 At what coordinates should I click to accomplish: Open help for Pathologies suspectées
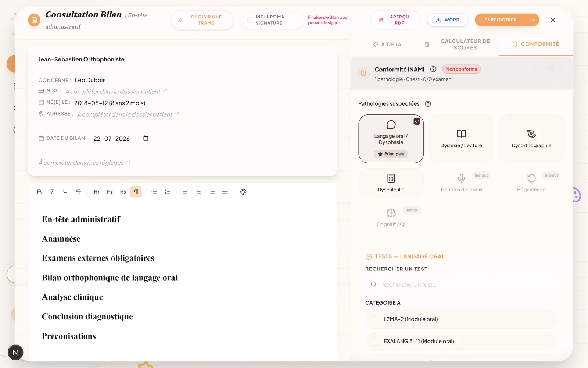tap(428, 104)
